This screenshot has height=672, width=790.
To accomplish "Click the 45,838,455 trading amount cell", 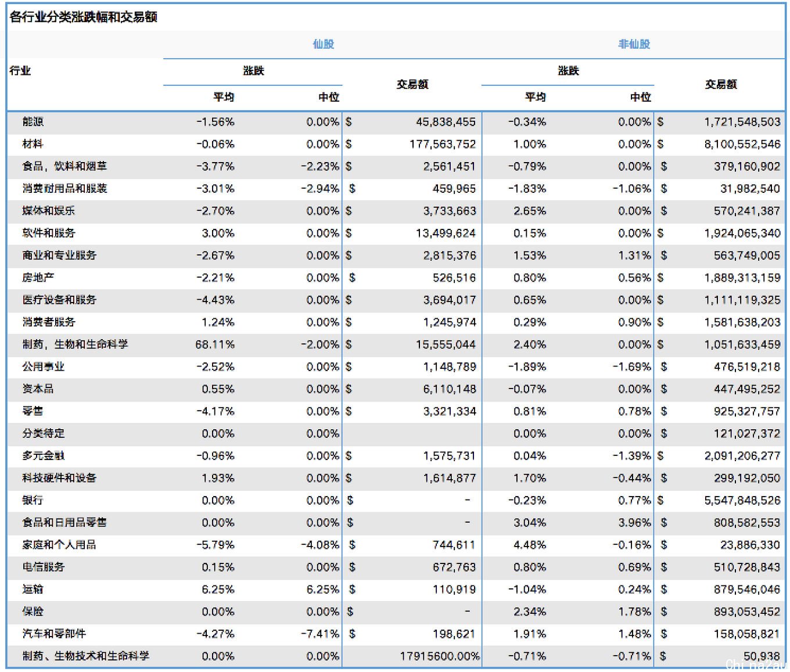I will 446,122.
